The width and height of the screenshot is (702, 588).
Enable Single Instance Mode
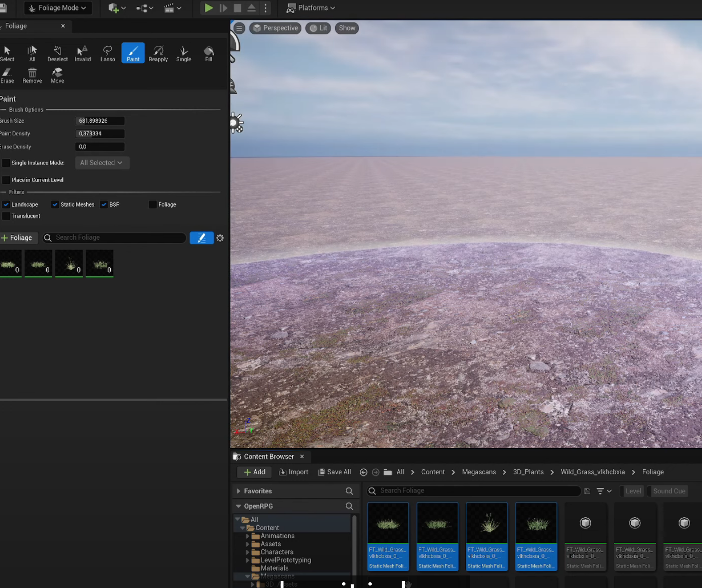(6, 163)
